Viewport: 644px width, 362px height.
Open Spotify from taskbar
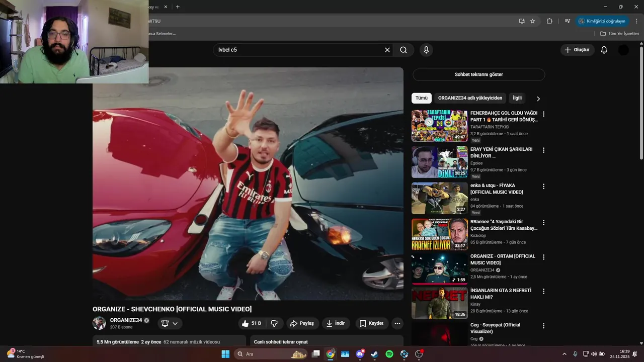[x=389, y=354]
